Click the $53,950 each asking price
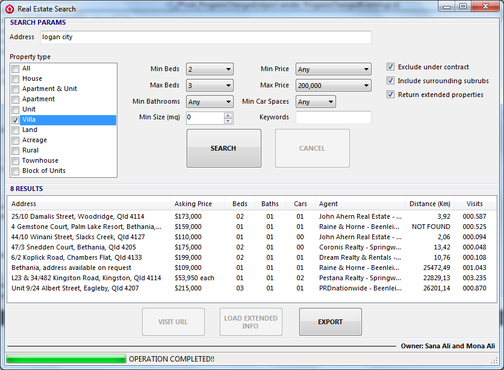 click(194, 278)
